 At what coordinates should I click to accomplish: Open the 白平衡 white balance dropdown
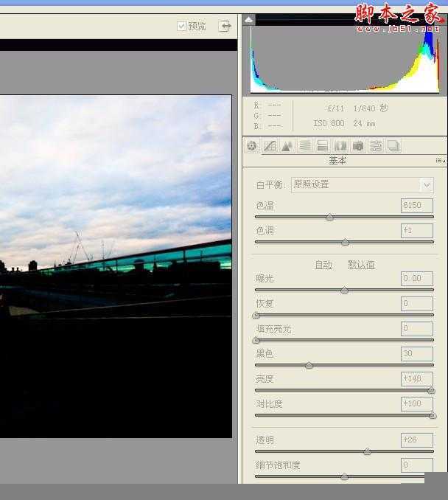click(362, 185)
